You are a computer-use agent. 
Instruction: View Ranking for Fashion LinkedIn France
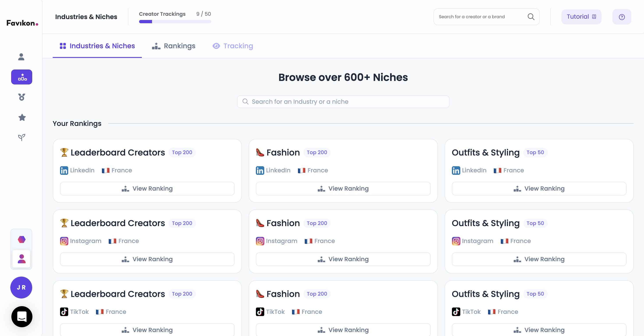pos(343,189)
